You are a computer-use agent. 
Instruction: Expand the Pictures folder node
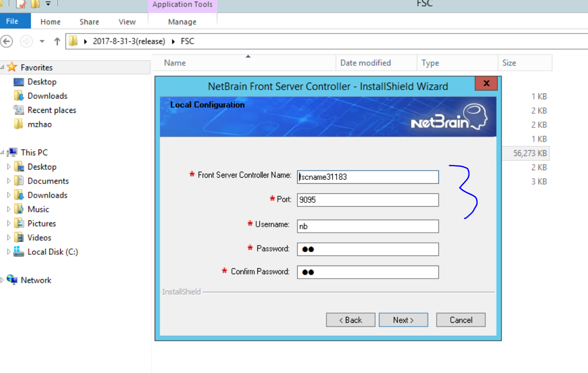9,223
